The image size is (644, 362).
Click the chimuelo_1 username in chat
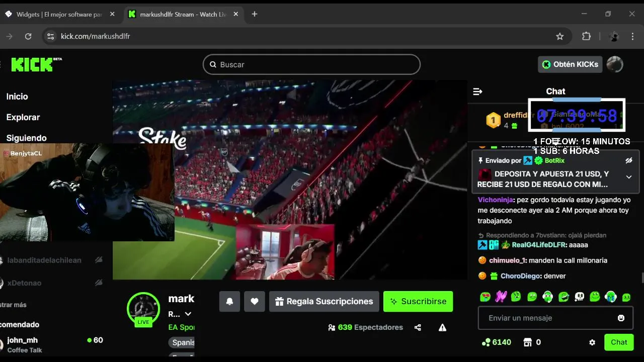coord(507,260)
